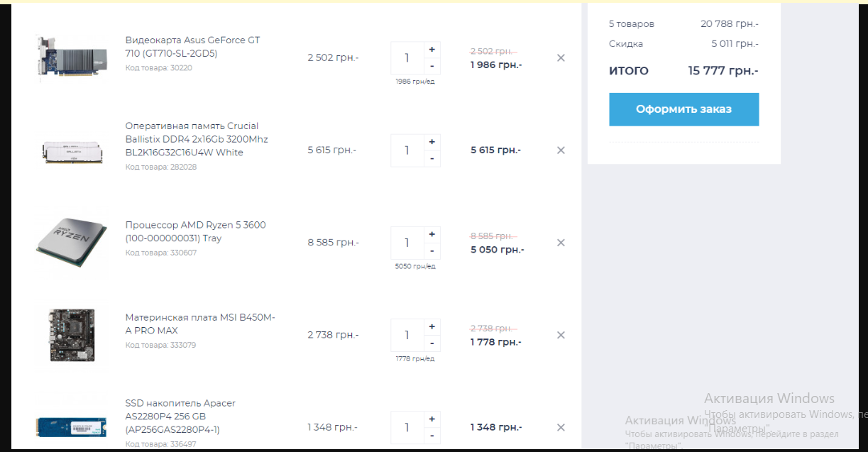Decrease quantity of Crucial Ballistix memory
The width and height of the screenshot is (868, 452).
(432, 159)
